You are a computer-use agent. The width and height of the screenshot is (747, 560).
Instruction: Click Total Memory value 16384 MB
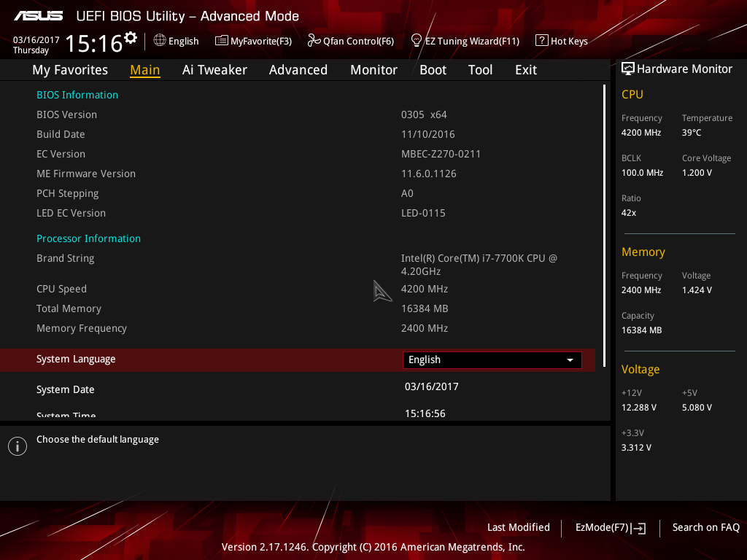click(x=425, y=308)
